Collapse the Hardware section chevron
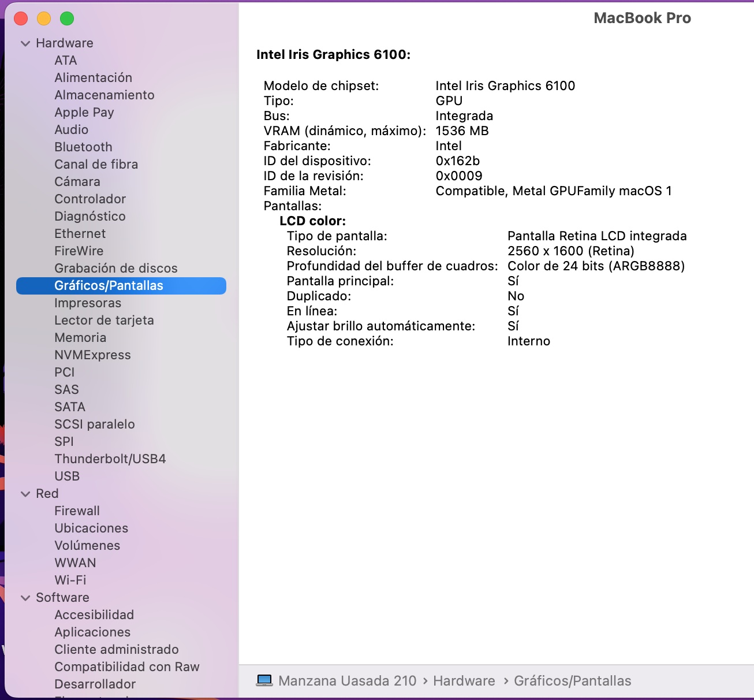This screenshot has width=754, height=700. [x=25, y=43]
